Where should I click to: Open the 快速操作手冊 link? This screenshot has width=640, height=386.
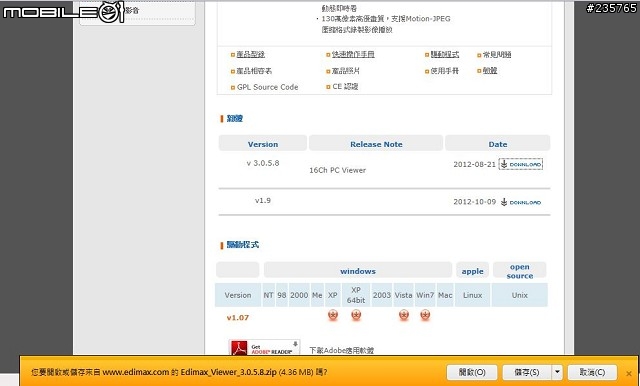click(353, 54)
